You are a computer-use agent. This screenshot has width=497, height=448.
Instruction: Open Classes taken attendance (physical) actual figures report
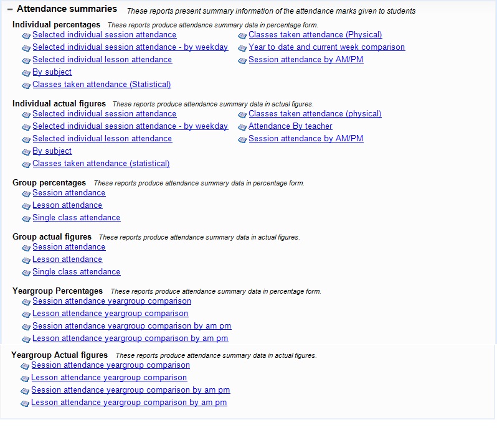(x=315, y=113)
